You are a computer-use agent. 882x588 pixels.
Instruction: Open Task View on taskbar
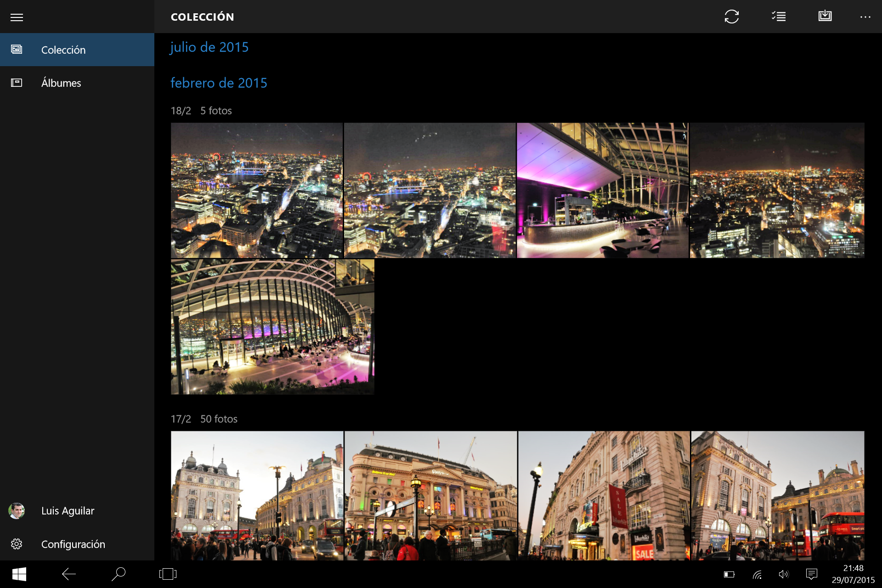[168, 574]
